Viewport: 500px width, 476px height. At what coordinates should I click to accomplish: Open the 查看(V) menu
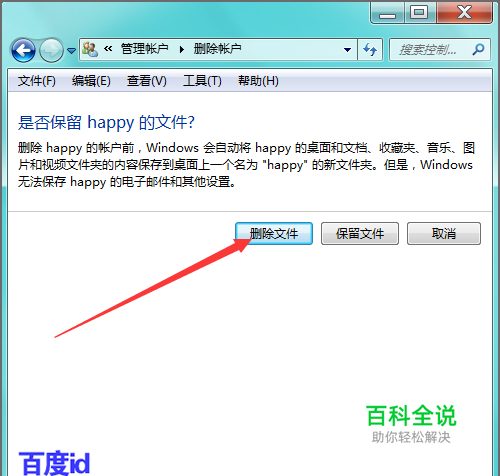[147, 81]
